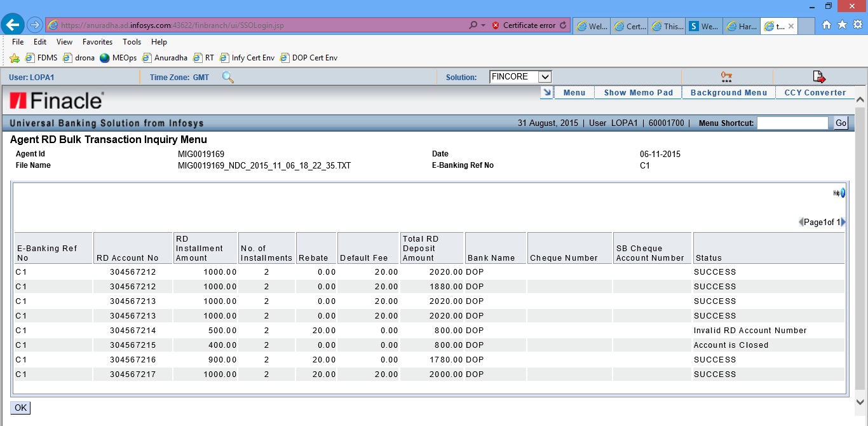Click the Add to Favorites bar star icon
The height and width of the screenshot is (426, 868).
[15, 58]
